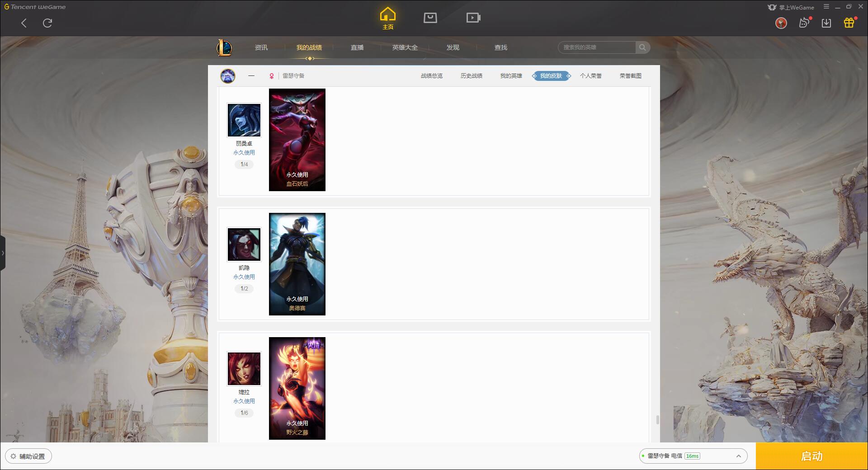The width and height of the screenshot is (868, 470).
Task: Open the user avatar in top bar
Action: pos(781,23)
